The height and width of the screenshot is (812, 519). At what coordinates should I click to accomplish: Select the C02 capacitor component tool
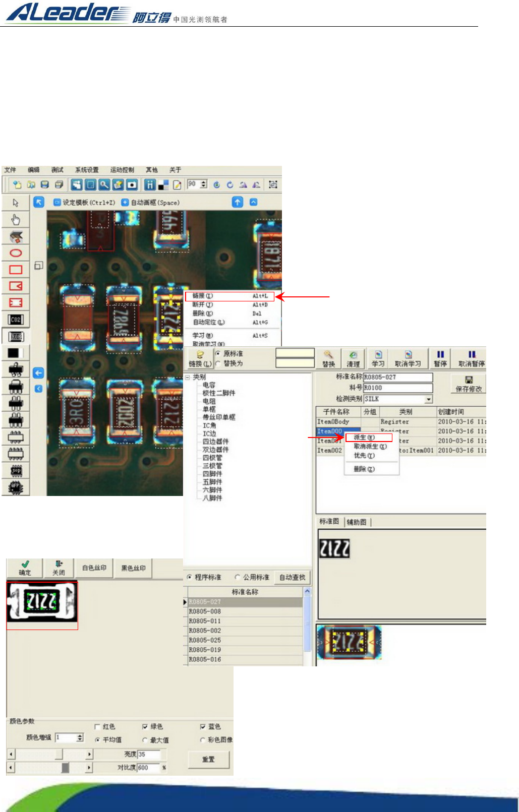(x=16, y=320)
